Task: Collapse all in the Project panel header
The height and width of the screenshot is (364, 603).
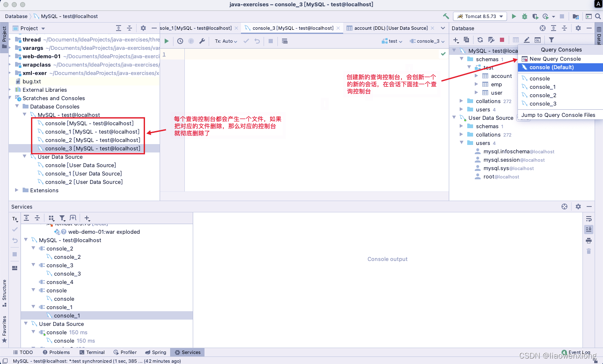Action: (x=129, y=28)
